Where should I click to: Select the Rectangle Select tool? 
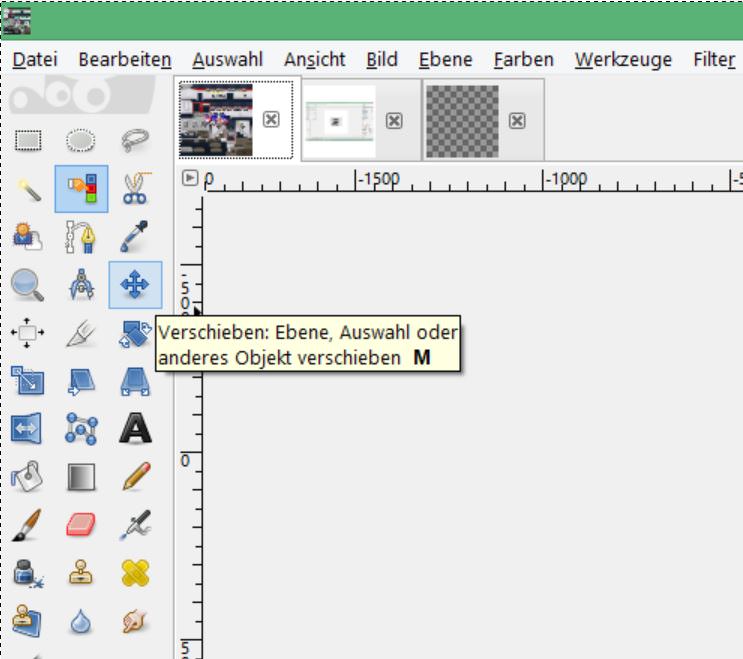28,141
